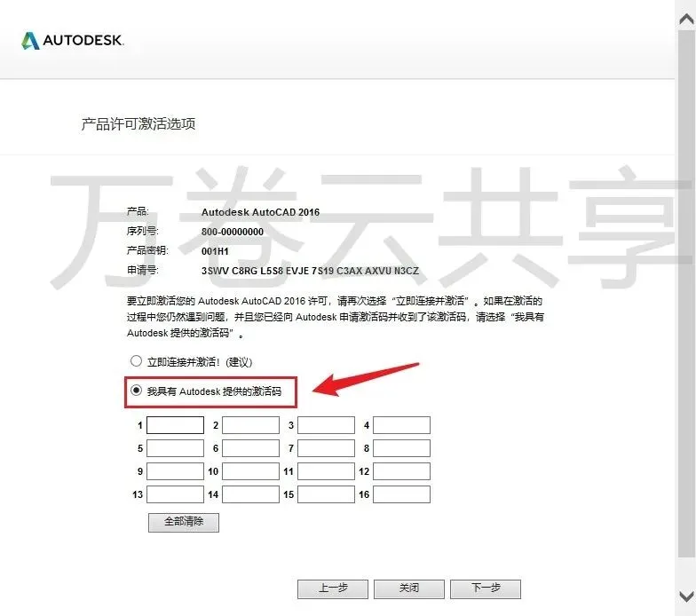696x616 pixels.
Task: Click activation code field 16
Action: [401, 494]
